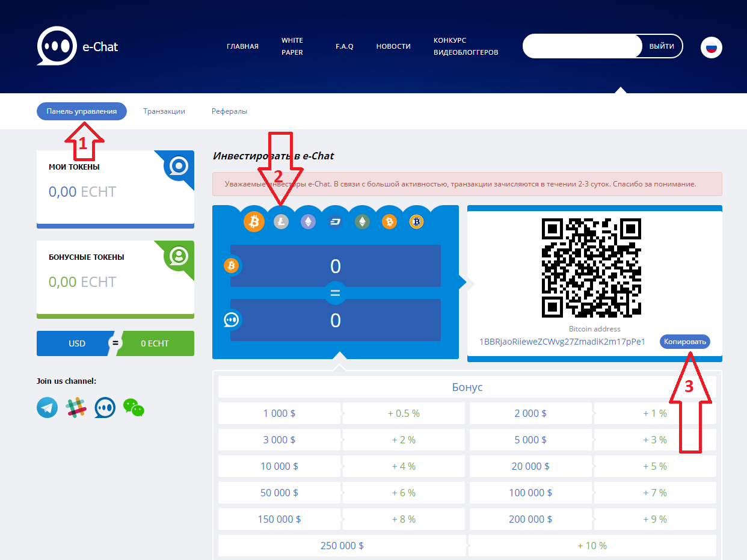The width and height of the screenshot is (747, 560).
Task: Click the + 0.5 % bonus cell
Action: (404, 413)
